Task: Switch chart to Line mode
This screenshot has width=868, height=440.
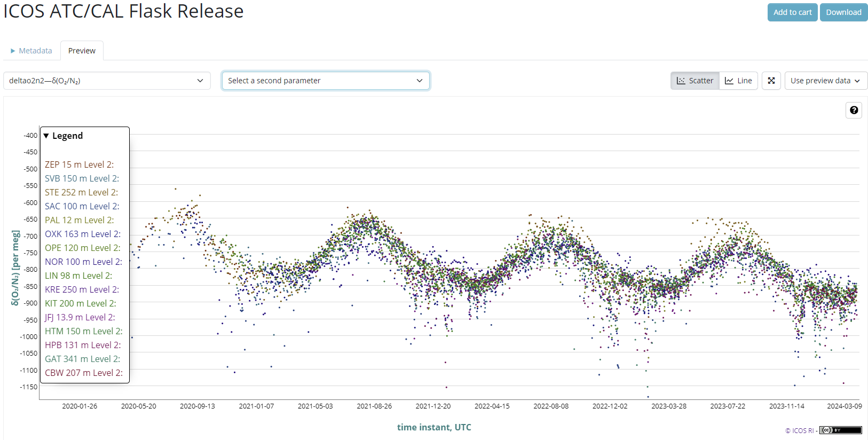Action: point(738,81)
